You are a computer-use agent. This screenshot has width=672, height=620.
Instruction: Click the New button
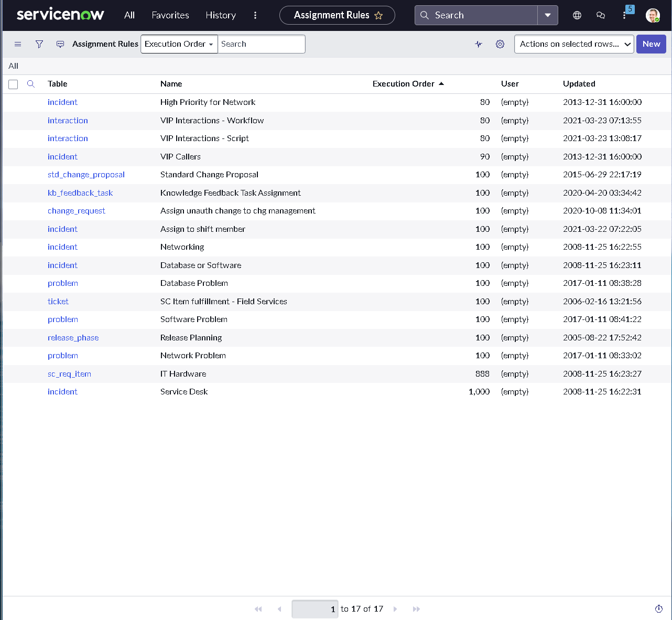coord(651,44)
